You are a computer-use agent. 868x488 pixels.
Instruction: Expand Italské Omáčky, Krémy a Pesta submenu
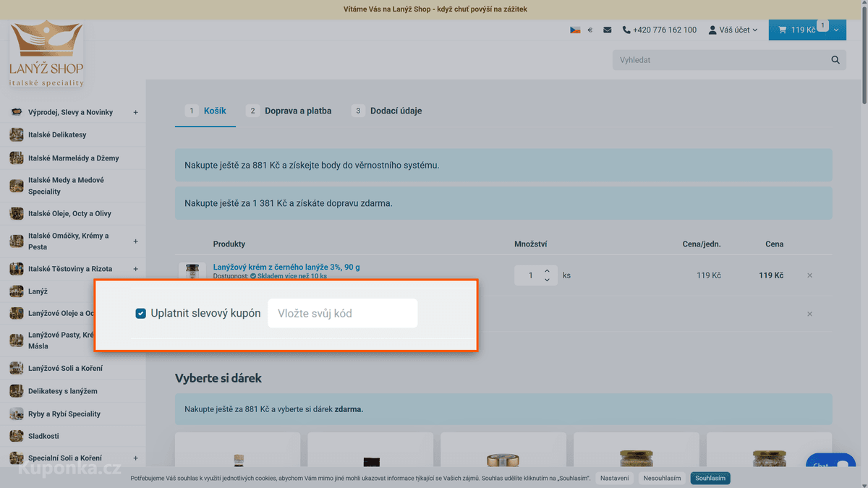[x=135, y=241]
